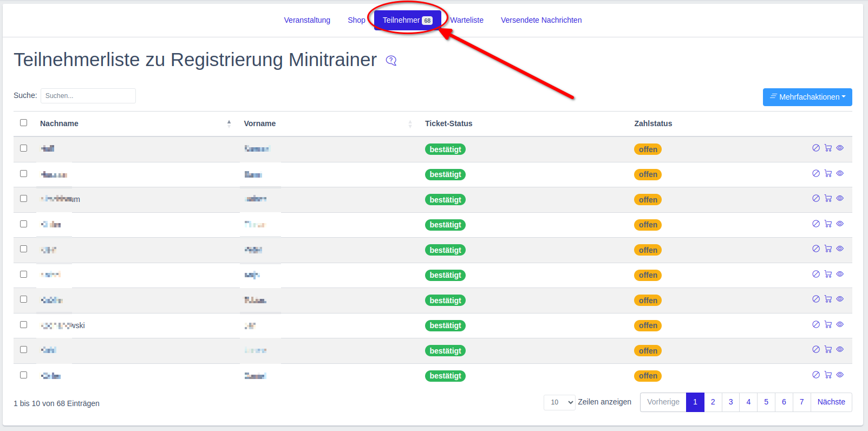Click the cancel icon in the fifth row
This screenshot has width=868, height=431.
(816, 249)
